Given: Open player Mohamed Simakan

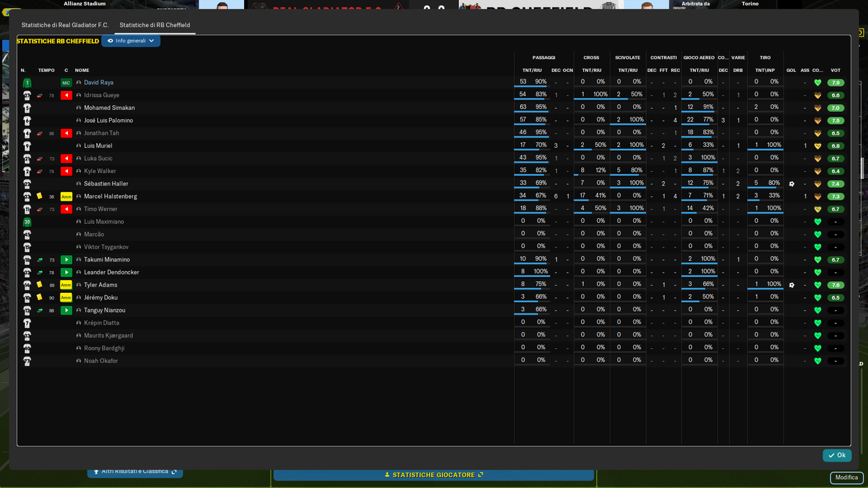Looking at the screenshot, I should click(109, 108).
